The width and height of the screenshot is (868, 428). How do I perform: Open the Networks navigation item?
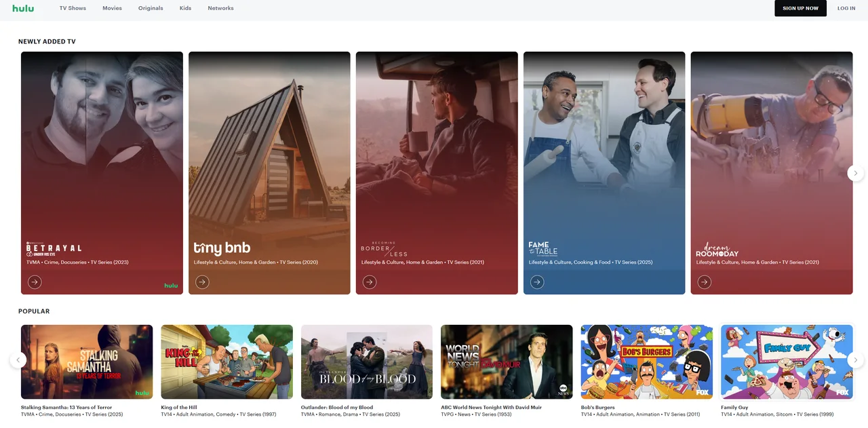tap(220, 8)
